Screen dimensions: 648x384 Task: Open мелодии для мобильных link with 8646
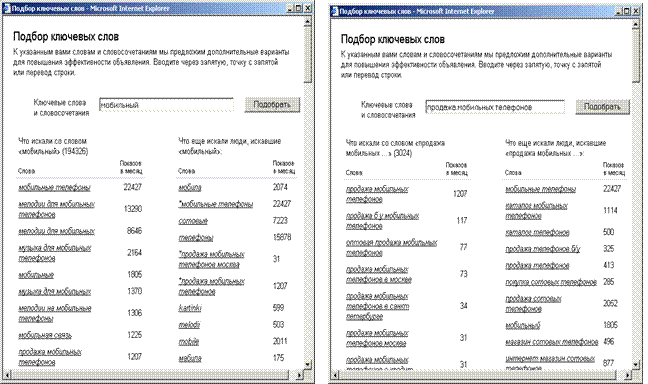tap(57, 231)
